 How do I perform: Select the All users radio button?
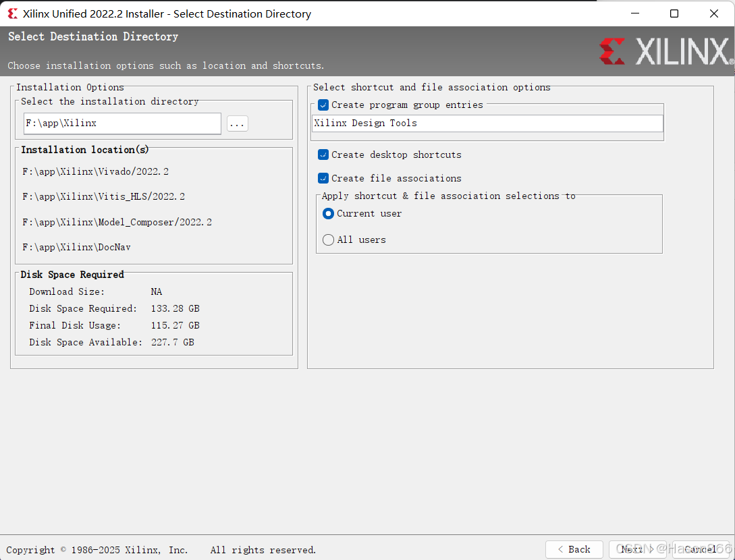pyautogui.click(x=328, y=240)
